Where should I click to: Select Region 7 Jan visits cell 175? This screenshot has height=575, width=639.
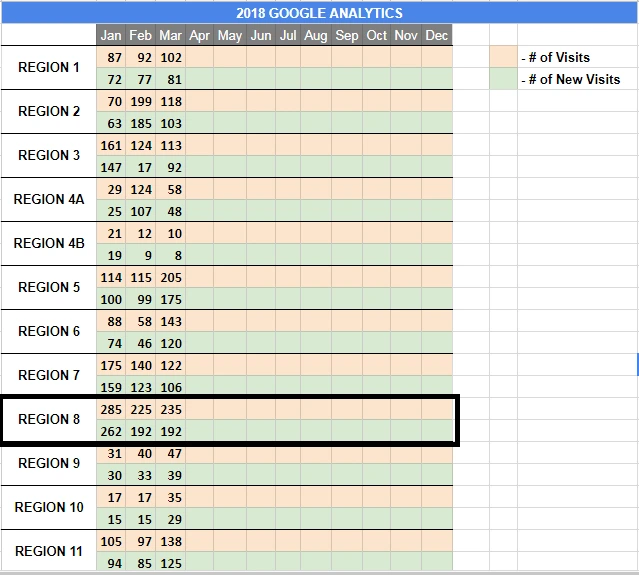(x=111, y=365)
